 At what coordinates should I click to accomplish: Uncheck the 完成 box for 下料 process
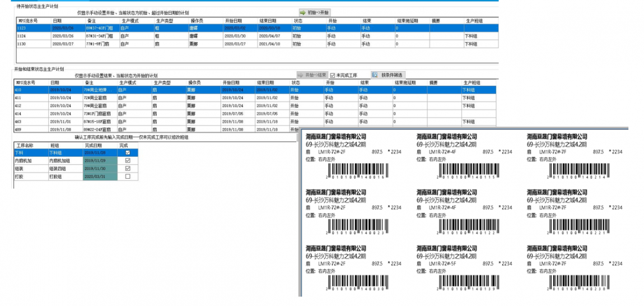(128, 152)
